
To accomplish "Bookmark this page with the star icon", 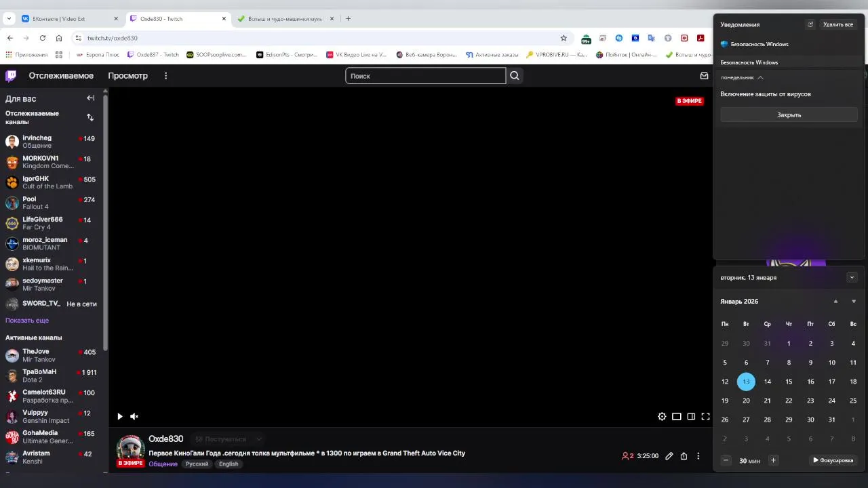I will point(564,38).
